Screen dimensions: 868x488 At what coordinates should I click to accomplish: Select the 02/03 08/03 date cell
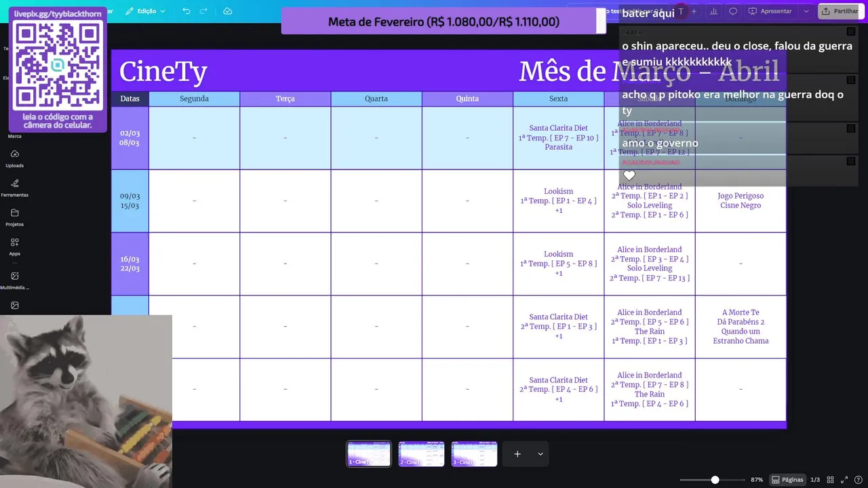[x=130, y=138]
